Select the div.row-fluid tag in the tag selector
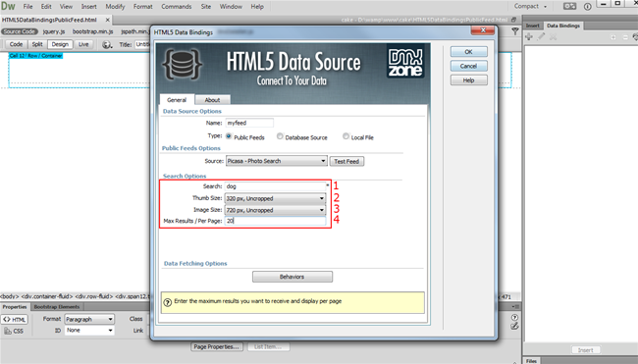This screenshot has height=364, width=638. pos(94,296)
